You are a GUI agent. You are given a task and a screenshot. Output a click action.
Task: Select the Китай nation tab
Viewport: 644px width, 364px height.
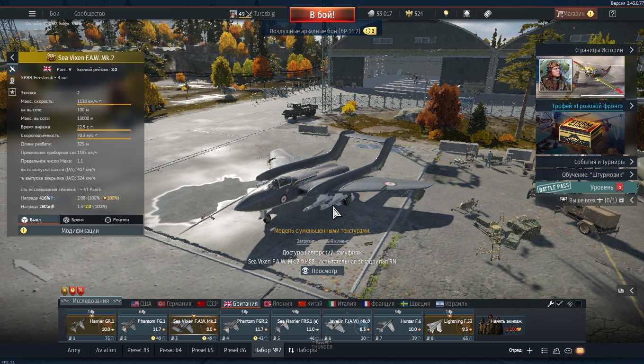(x=310, y=304)
